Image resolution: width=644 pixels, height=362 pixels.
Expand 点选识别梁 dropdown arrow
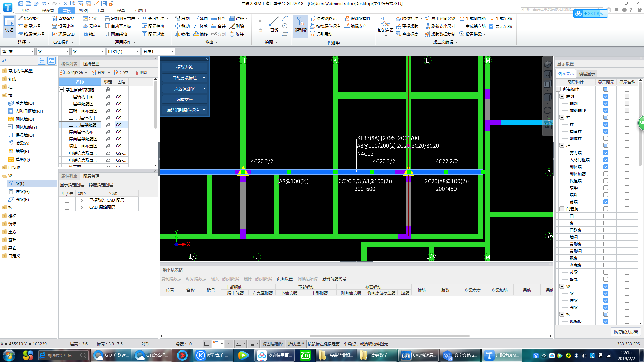tap(204, 88)
